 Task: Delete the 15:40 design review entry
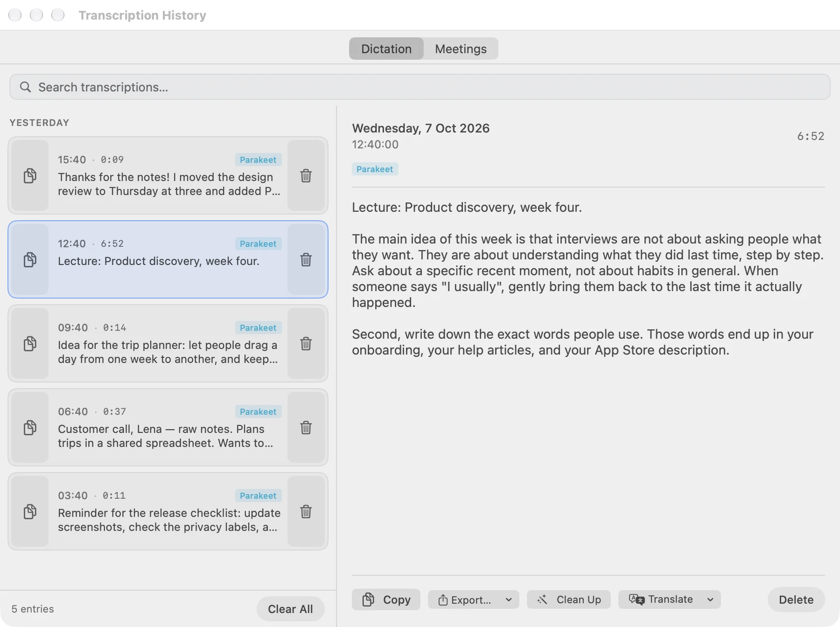pos(306,175)
